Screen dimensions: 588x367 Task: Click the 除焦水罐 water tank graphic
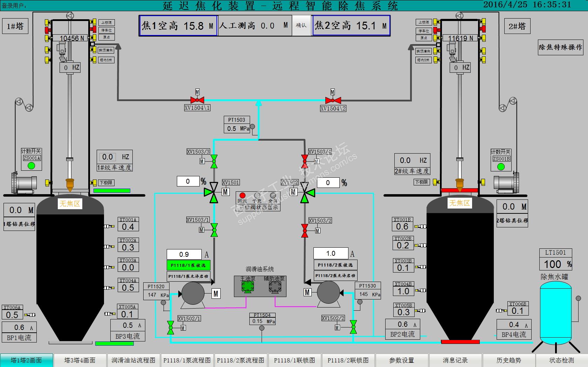pos(556,313)
